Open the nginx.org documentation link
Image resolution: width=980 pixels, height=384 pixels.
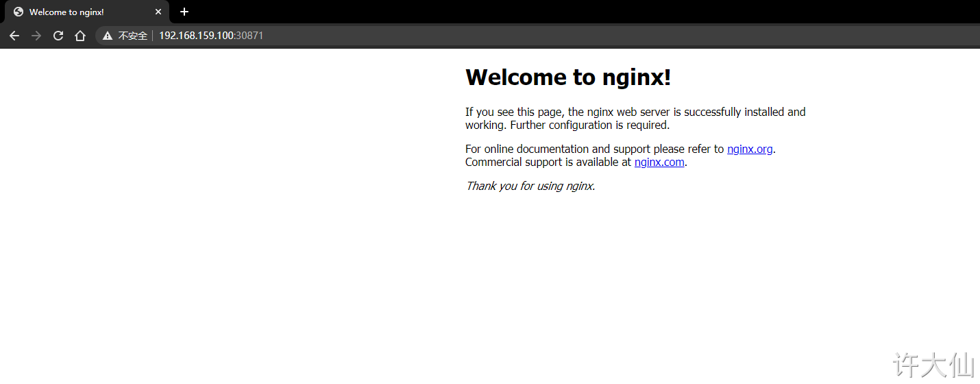(750, 149)
